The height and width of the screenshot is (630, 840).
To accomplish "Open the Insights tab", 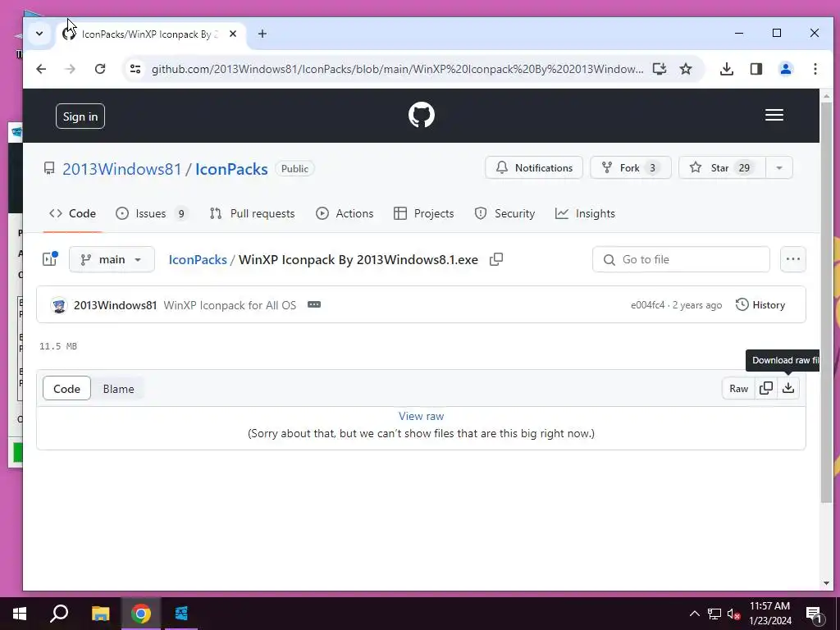I will 585,213.
